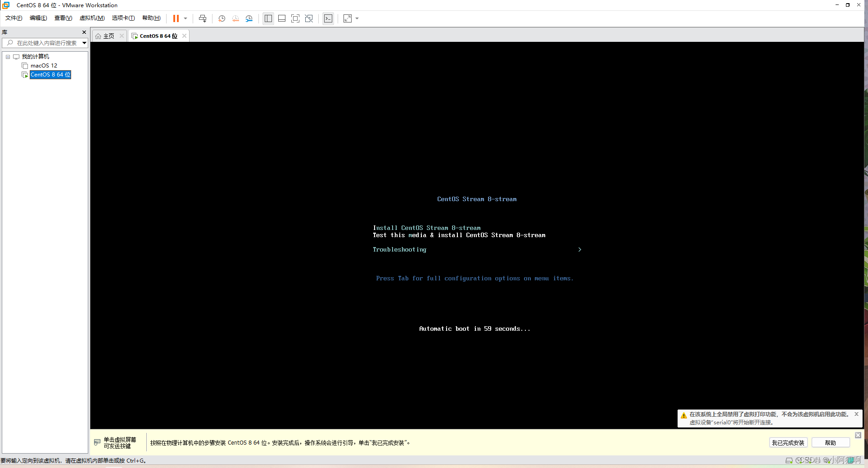
Task: Collapse the 我的计算机 tree node
Action: [x=8, y=57]
